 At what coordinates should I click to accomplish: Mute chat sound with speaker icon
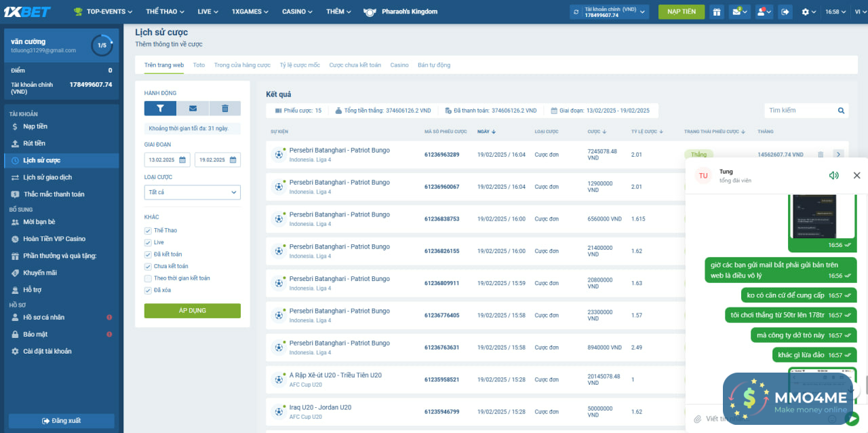coord(833,175)
